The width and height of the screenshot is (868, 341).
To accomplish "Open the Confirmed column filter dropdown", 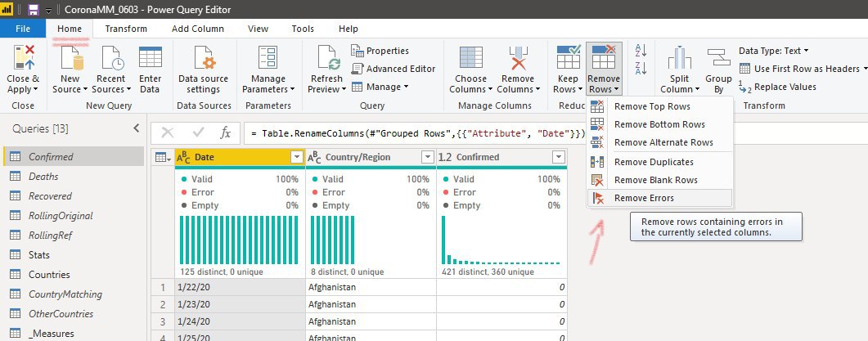I will [x=558, y=157].
